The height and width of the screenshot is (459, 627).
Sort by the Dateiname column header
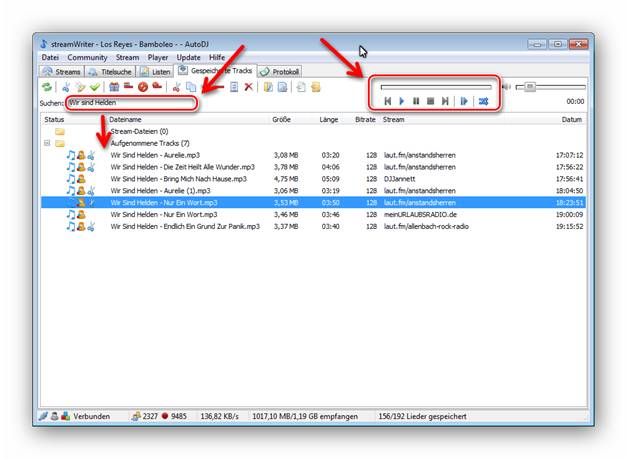tap(125, 119)
